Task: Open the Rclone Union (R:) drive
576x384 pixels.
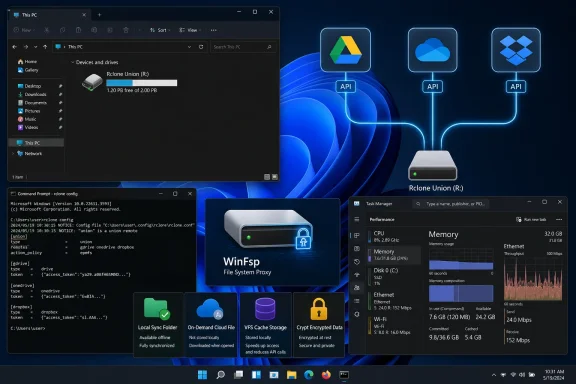Action: click(129, 82)
